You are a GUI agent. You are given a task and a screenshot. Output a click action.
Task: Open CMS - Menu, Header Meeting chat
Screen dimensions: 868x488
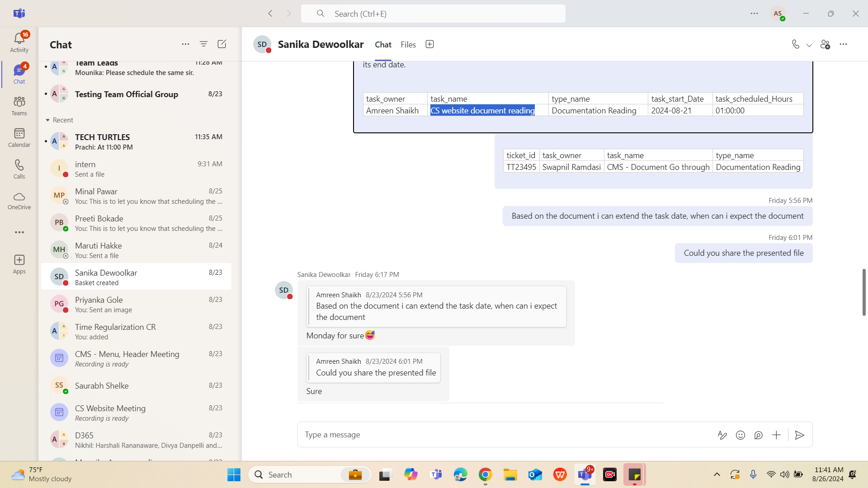(x=136, y=358)
